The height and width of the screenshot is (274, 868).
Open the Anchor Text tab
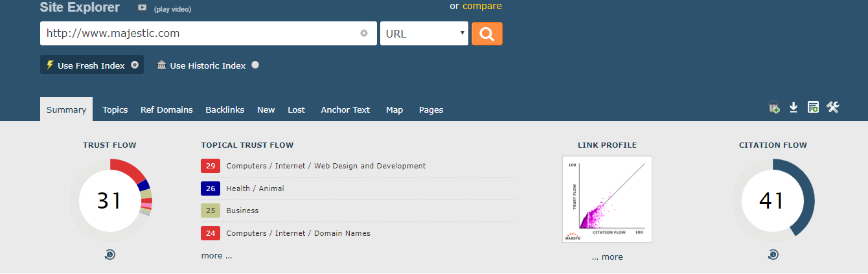point(345,109)
